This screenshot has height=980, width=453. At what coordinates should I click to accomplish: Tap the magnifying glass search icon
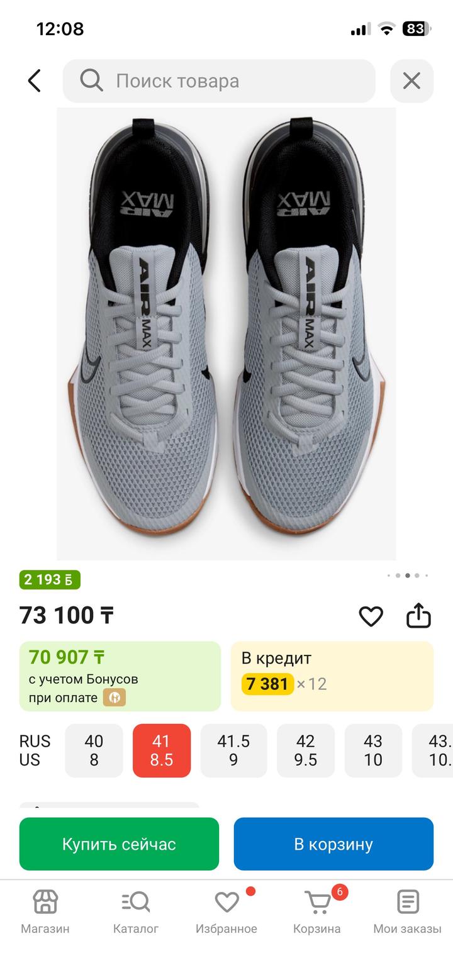(91, 81)
